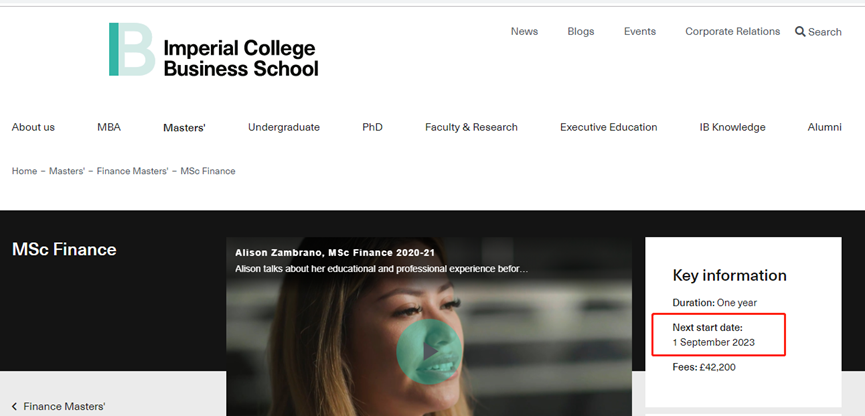Click the Imperial College Business School logo
This screenshot has height=416, width=865.
tap(213, 50)
